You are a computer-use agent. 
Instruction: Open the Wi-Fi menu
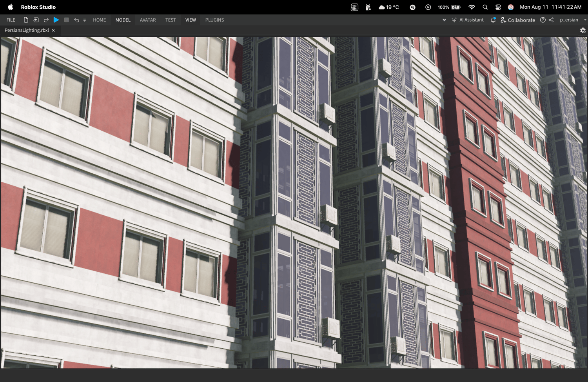[472, 7]
